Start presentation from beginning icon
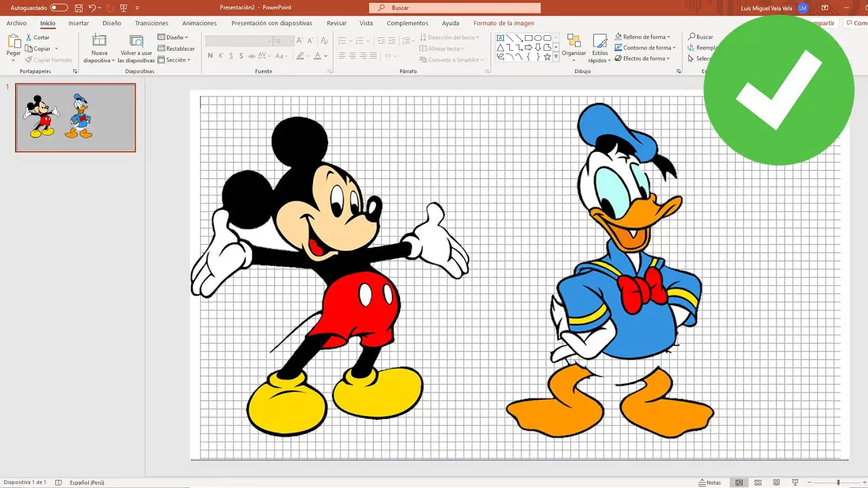The height and width of the screenshot is (488, 868). pos(123,7)
